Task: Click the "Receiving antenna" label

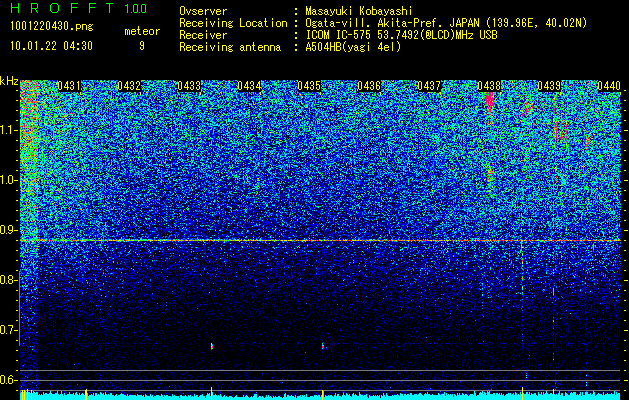Action: point(230,47)
